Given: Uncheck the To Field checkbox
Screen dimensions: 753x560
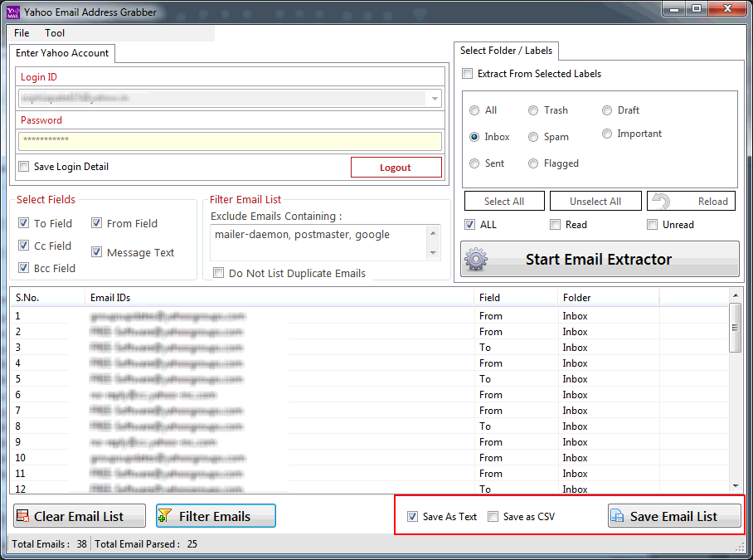Looking at the screenshot, I should click(x=23, y=223).
